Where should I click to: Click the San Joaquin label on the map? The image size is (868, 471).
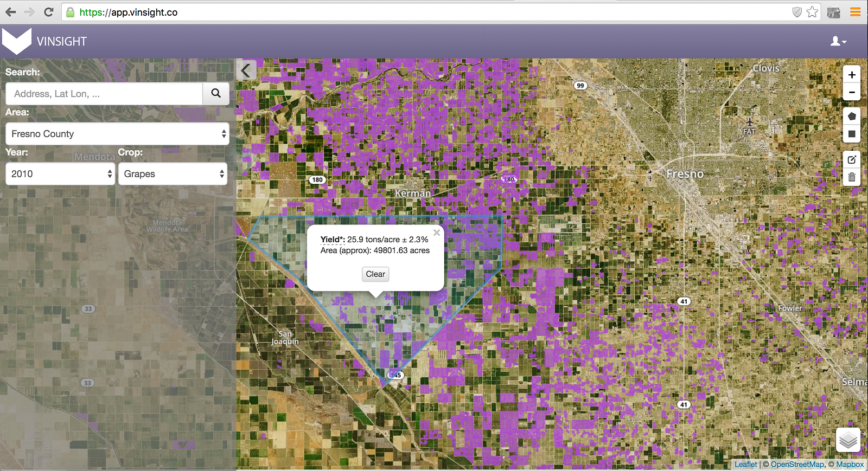(285, 338)
